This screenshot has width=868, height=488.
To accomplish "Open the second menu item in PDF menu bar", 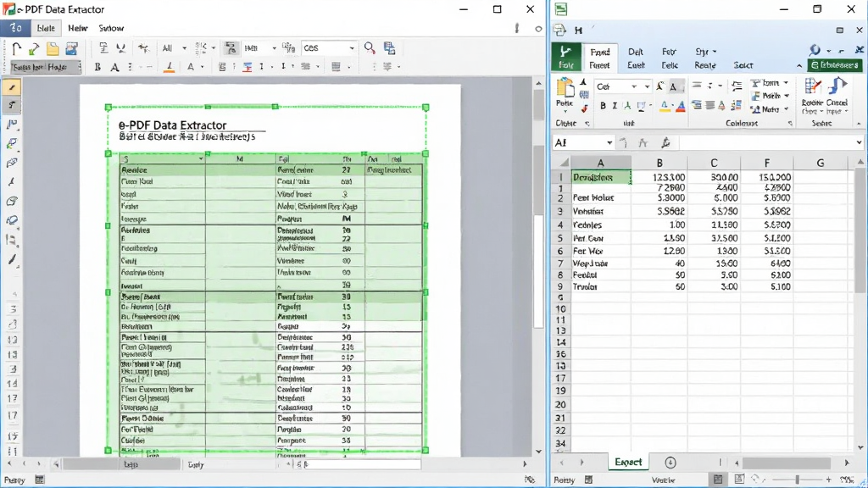I will [46, 28].
